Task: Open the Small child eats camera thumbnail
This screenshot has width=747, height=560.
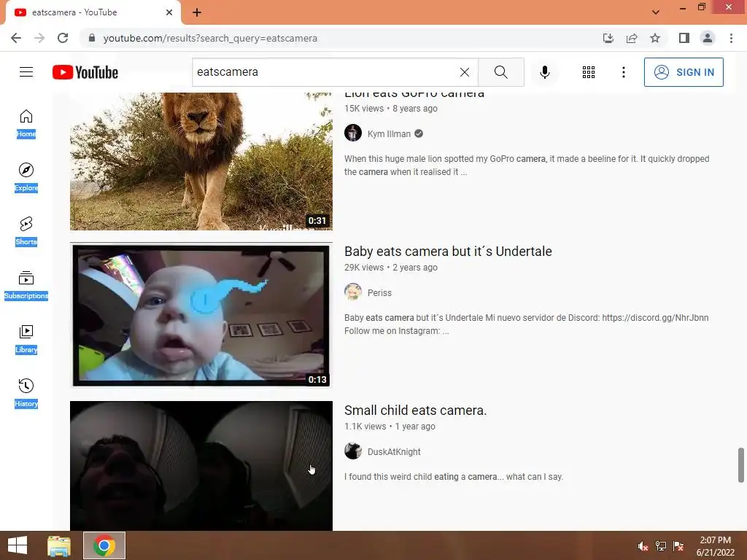Action: pos(201,466)
